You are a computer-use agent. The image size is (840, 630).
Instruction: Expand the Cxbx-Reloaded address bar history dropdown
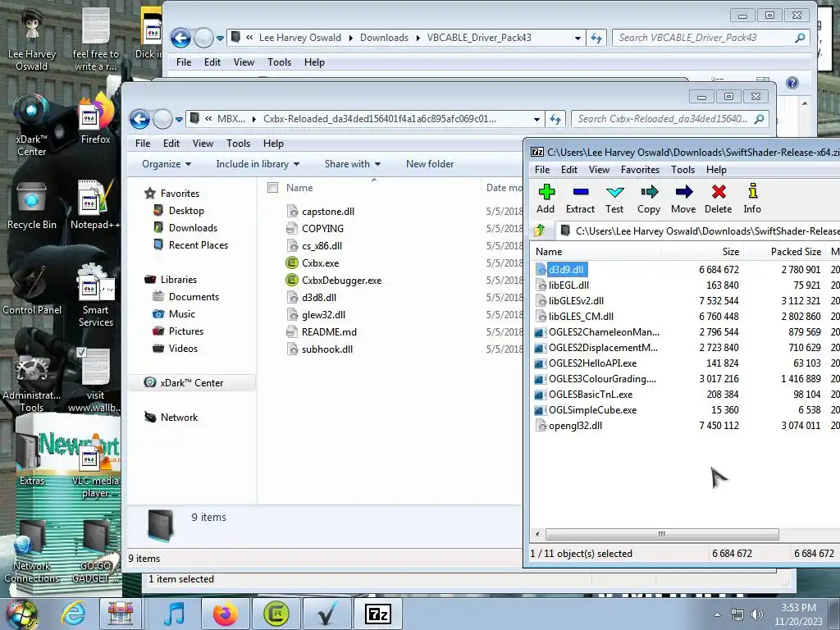pos(536,119)
